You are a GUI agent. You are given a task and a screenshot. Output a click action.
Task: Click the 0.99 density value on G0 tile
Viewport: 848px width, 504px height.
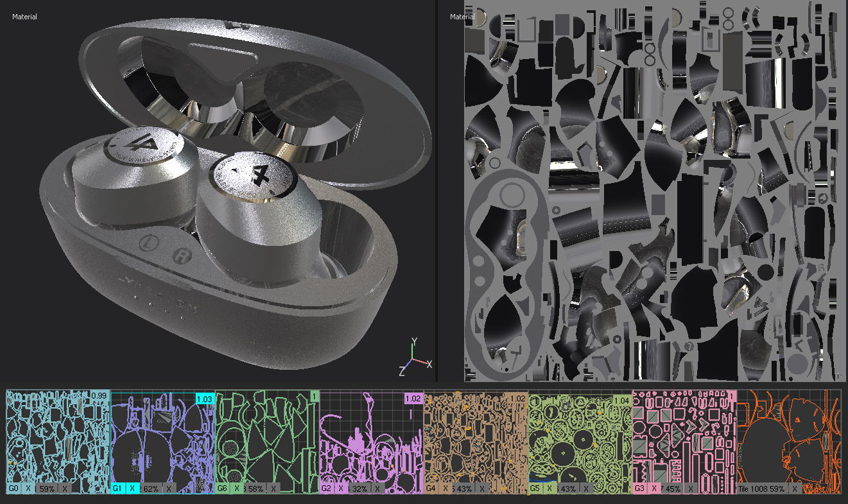click(x=99, y=395)
